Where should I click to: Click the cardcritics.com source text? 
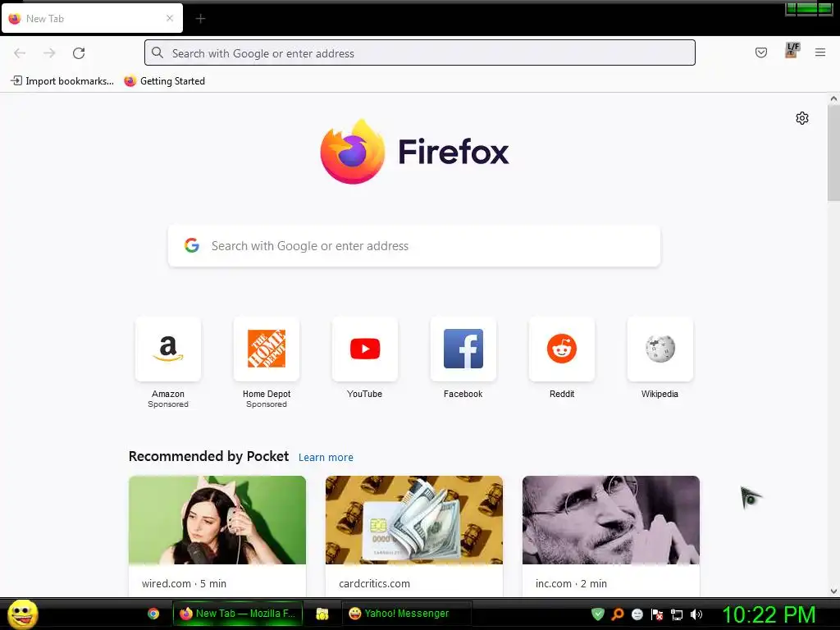(x=374, y=583)
